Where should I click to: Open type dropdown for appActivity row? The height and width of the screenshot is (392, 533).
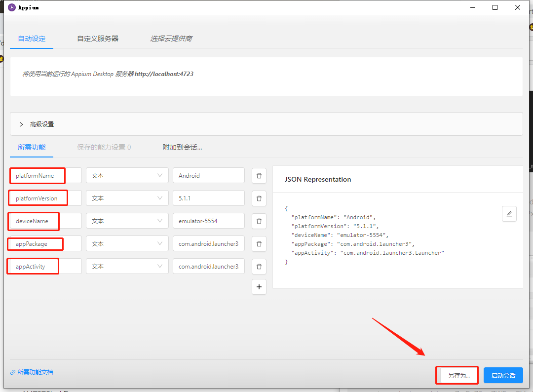[x=127, y=267]
